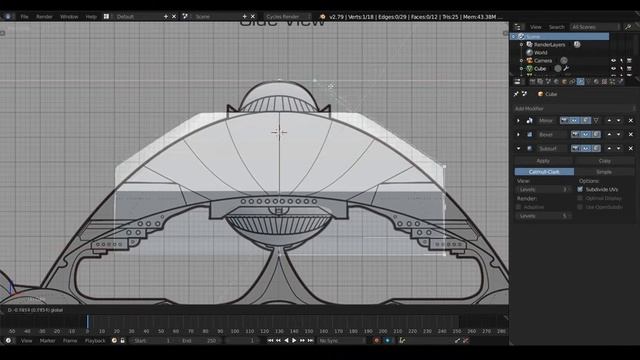Select the World item in outliner
Image resolution: width=640 pixels, height=360 pixels.
(x=540, y=52)
